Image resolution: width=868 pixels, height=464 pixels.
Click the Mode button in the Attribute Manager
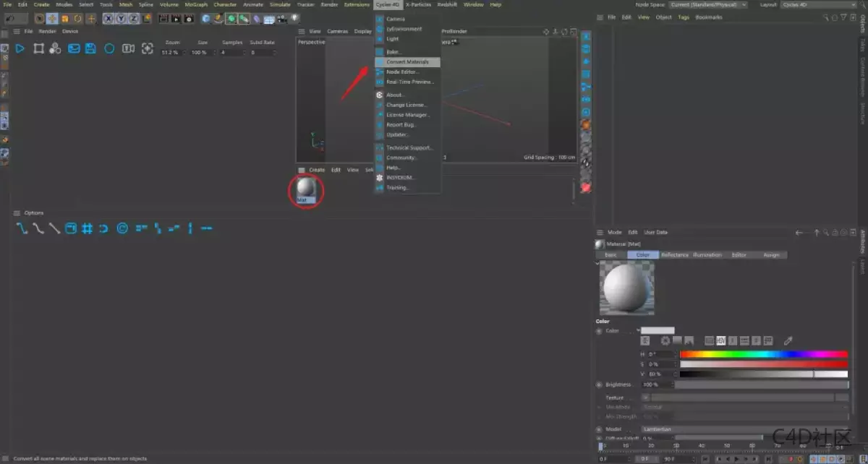[615, 232]
